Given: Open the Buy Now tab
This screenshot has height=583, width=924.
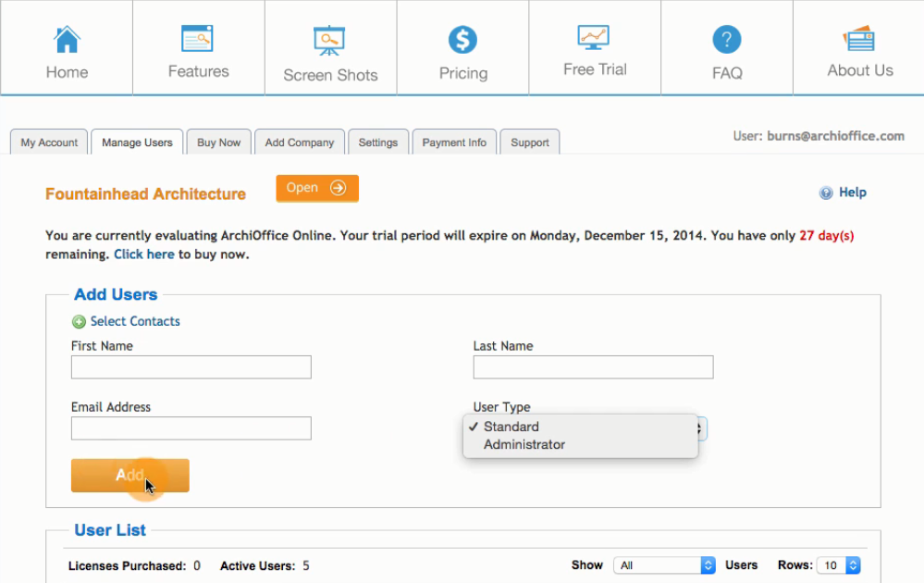Looking at the screenshot, I should (218, 143).
